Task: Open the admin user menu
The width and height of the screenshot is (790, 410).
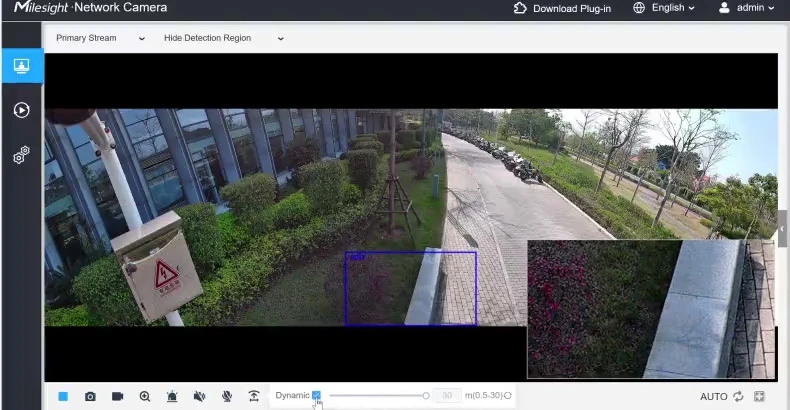Action: coord(746,8)
